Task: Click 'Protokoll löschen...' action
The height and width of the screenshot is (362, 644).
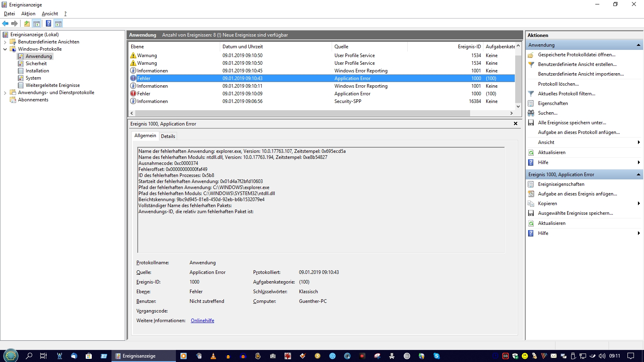Action: click(x=558, y=84)
